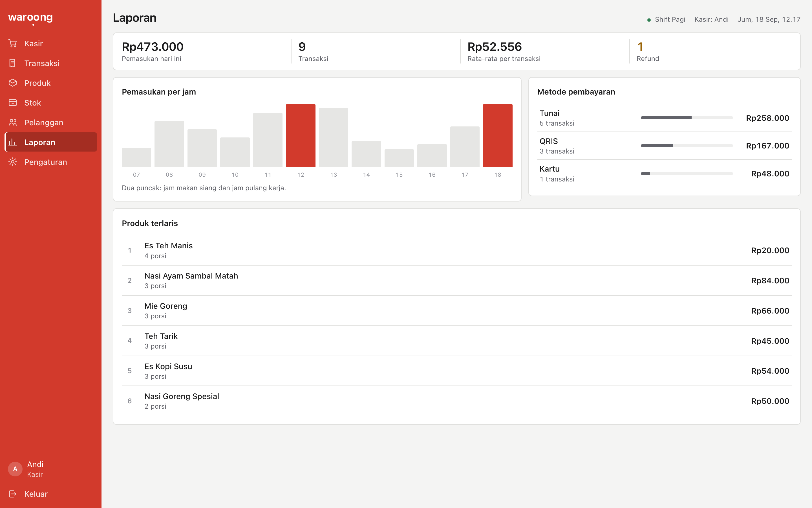The width and height of the screenshot is (812, 508).
Task: Click the Laporan bar chart icon
Action: tap(12, 142)
